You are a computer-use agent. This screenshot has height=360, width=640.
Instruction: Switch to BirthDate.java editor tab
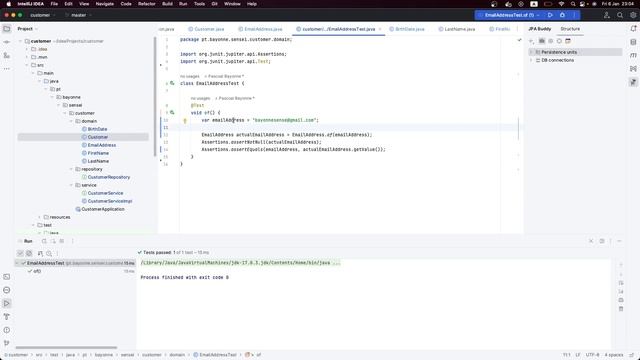pyautogui.click(x=407, y=29)
